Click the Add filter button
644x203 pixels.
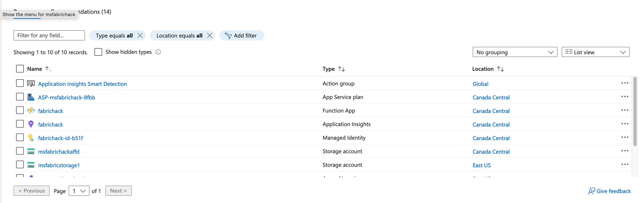[x=241, y=36]
